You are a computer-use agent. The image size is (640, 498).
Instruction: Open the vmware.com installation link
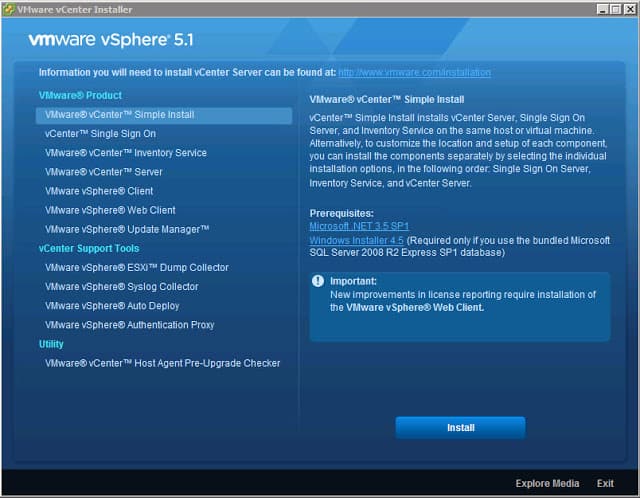click(414, 73)
